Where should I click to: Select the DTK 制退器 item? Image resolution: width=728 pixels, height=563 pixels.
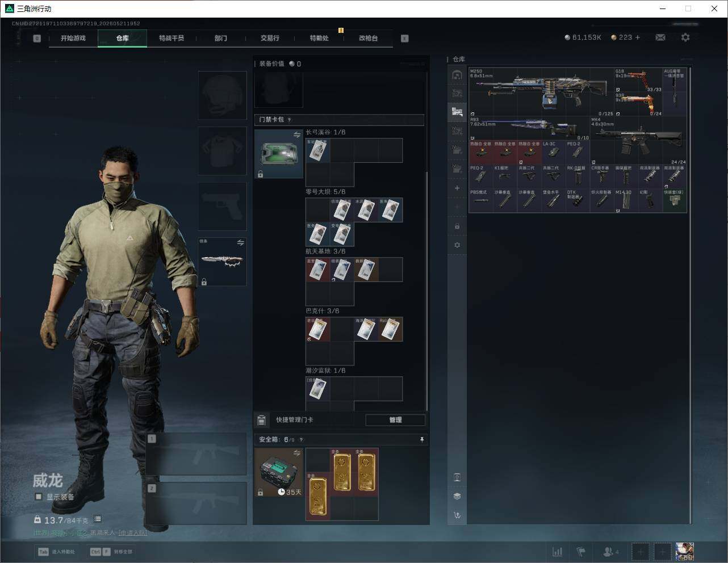click(x=578, y=201)
